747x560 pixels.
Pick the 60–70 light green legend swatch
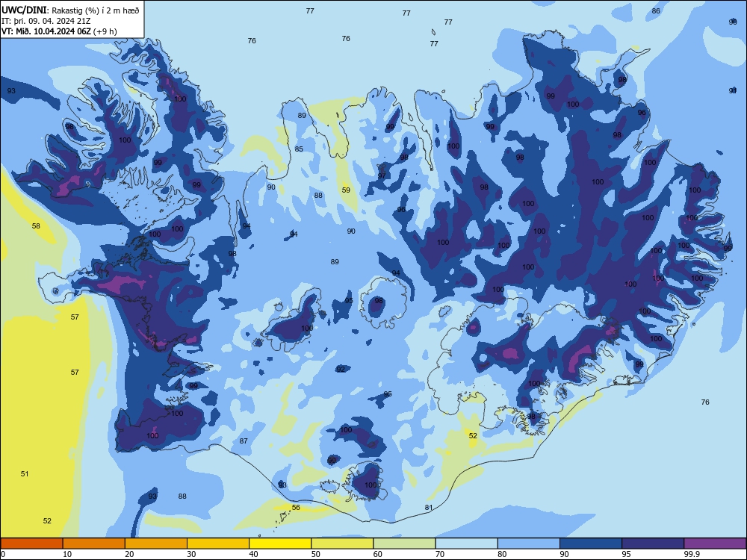(x=404, y=544)
